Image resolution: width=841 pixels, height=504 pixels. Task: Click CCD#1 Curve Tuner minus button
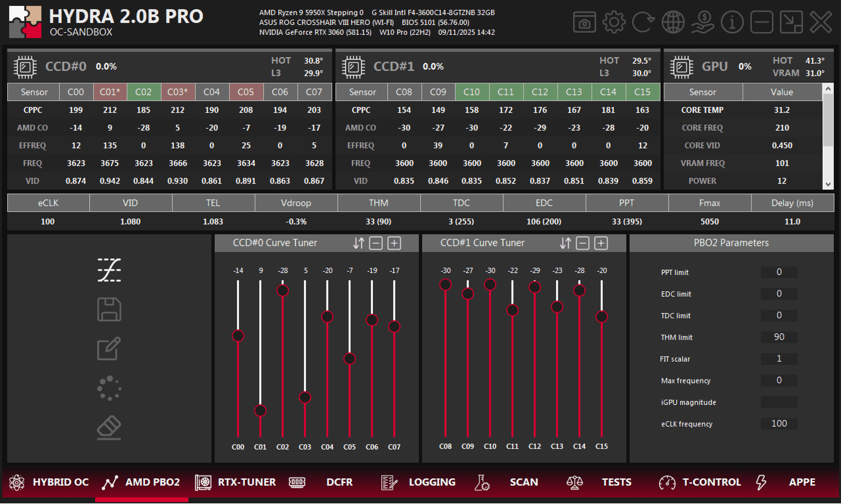[x=583, y=243]
